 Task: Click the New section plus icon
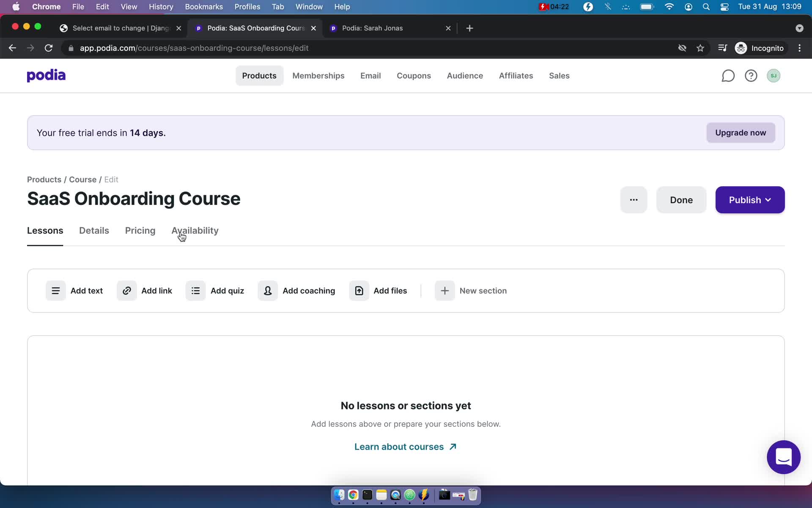[444, 290]
